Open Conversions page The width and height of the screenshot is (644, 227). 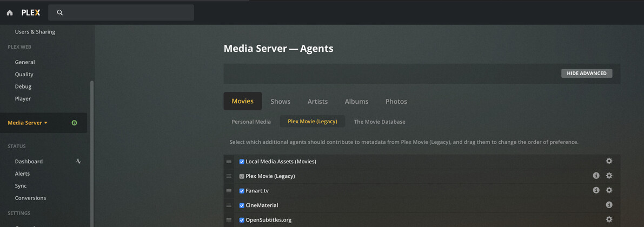pos(30,198)
